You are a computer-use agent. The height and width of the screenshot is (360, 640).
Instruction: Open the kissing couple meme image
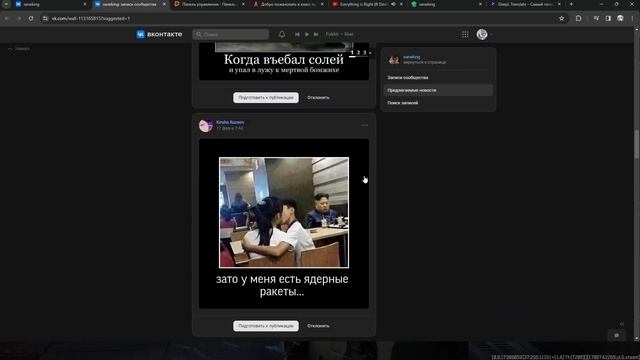tap(284, 224)
